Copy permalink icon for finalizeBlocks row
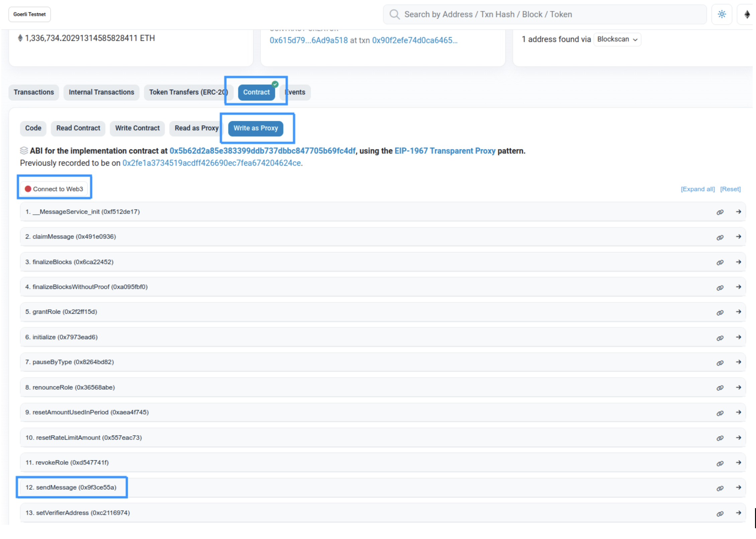756x539 pixels. 720,262
